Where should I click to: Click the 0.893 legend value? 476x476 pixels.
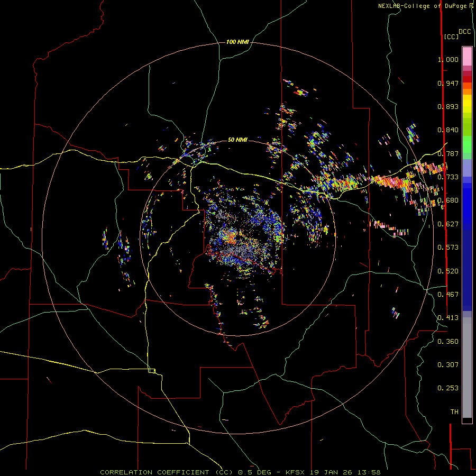[x=448, y=106]
